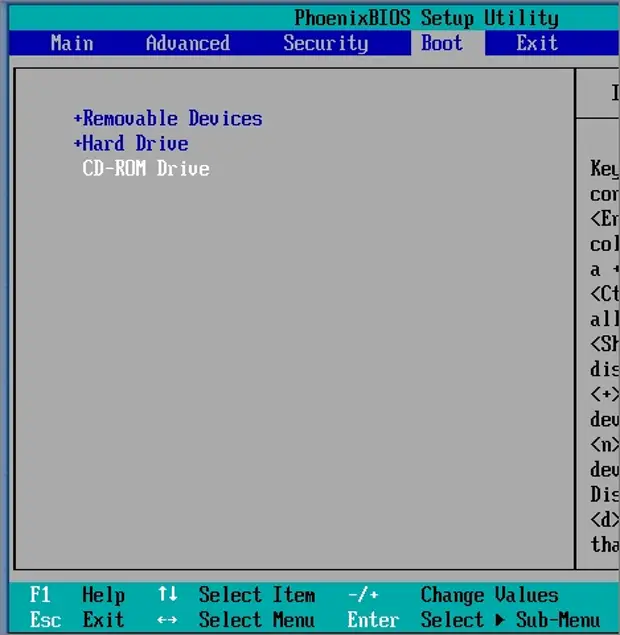Screen dimensions: 620x635
Task: Click the PhoenixBIOS Setup Utility title
Action: pos(426,18)
